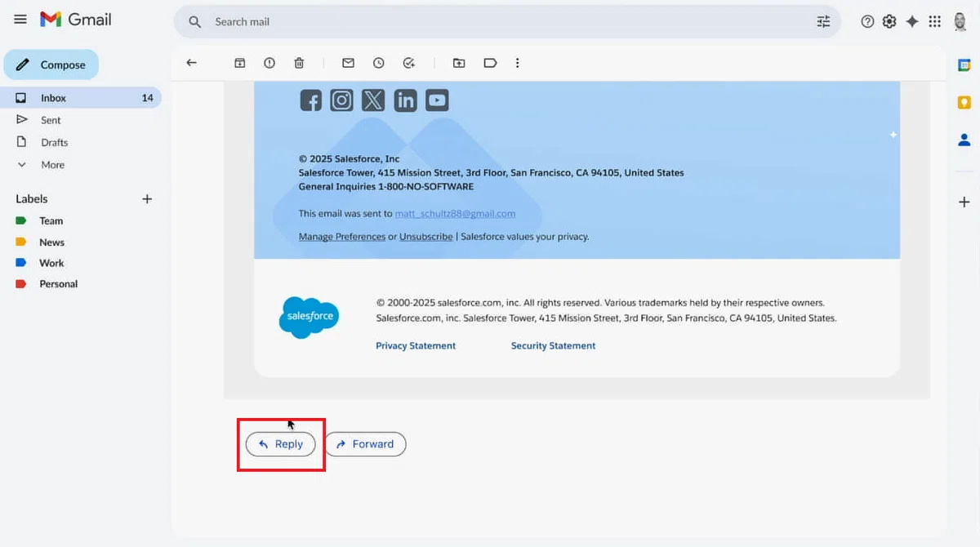Open Contacts side panel
Screen dimensions: 980x547
964,140
